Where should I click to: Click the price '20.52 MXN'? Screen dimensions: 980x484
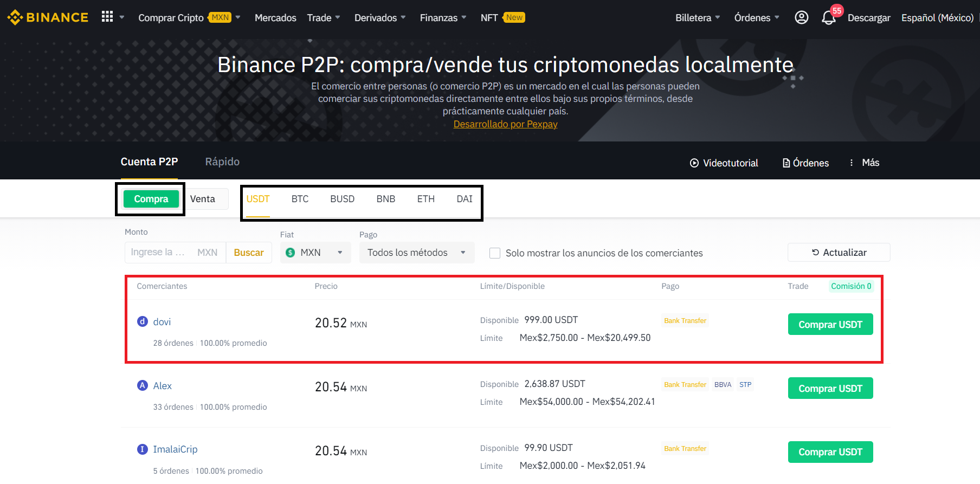(341, 323)
